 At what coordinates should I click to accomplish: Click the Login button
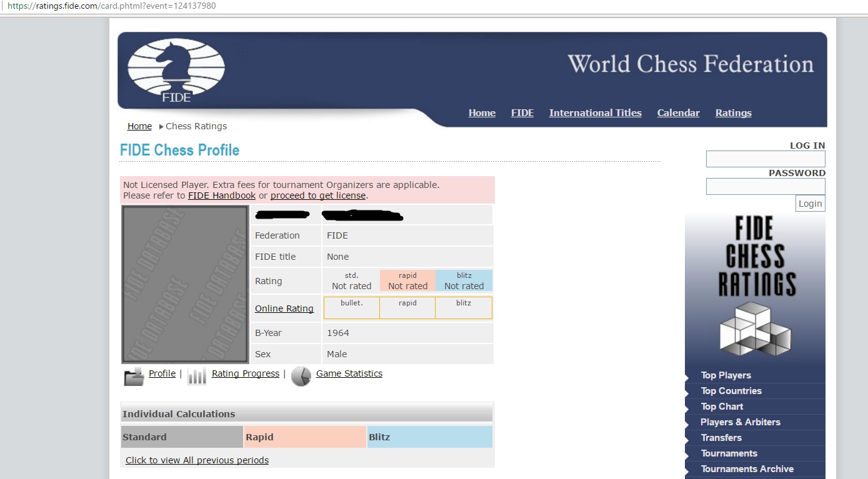810,204
